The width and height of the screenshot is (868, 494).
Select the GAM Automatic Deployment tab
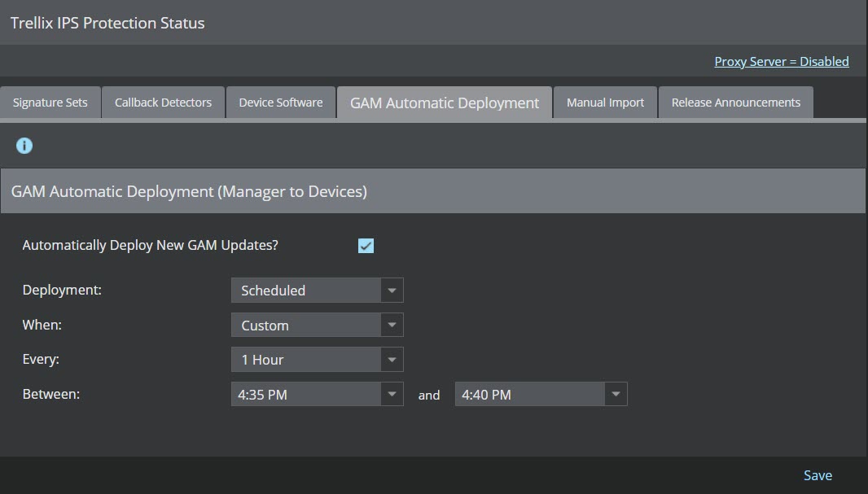click(445, 103)
